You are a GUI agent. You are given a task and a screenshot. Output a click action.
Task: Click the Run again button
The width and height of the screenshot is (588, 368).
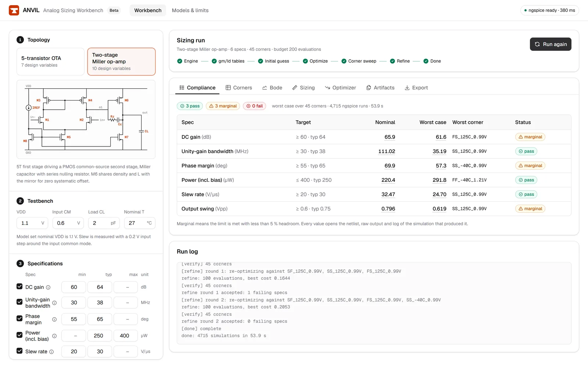click(551, 44)
